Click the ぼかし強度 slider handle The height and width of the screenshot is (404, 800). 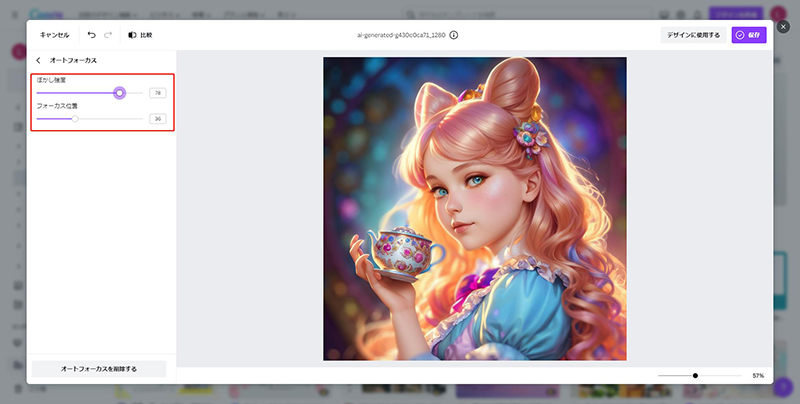119,93
